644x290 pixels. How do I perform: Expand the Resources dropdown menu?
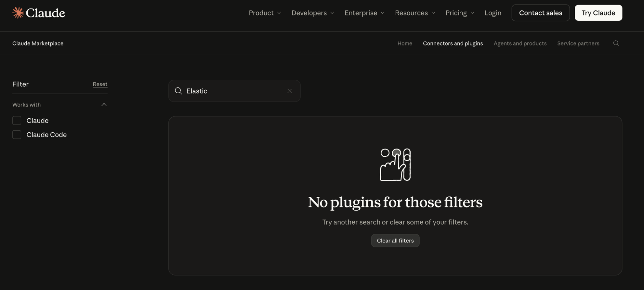(x=415, y=13)
